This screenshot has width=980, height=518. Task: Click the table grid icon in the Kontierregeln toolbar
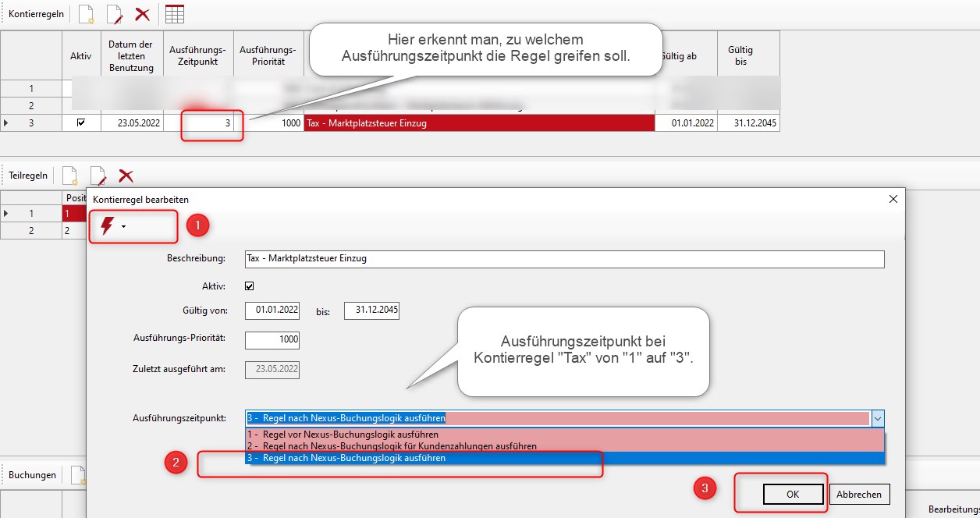point(175,13)
